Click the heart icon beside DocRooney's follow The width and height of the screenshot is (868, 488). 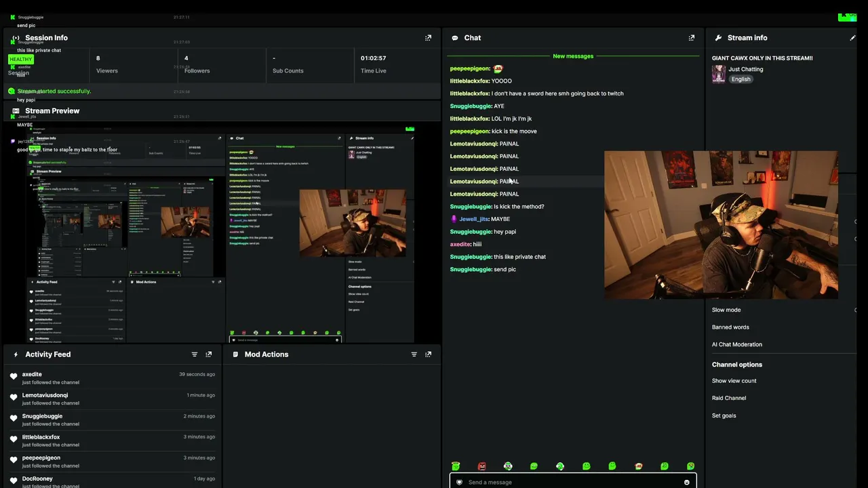[x=14, y=481]
